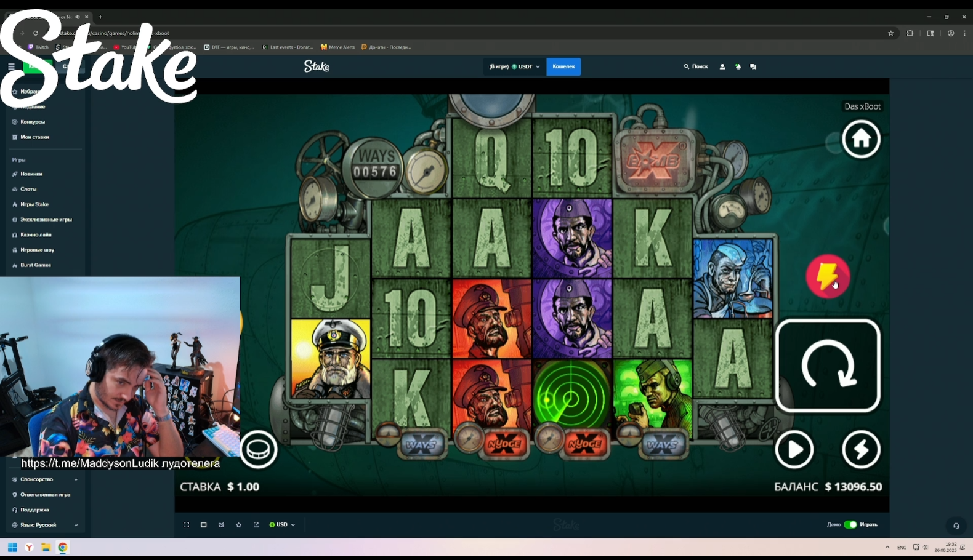Toggle the sidebar hamburger menu

[11, 66]
